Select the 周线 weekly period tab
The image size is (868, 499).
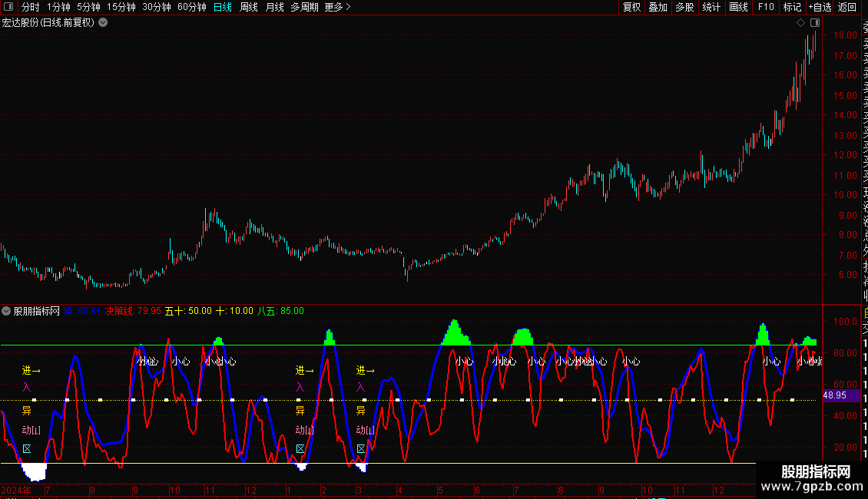(249, 7)
